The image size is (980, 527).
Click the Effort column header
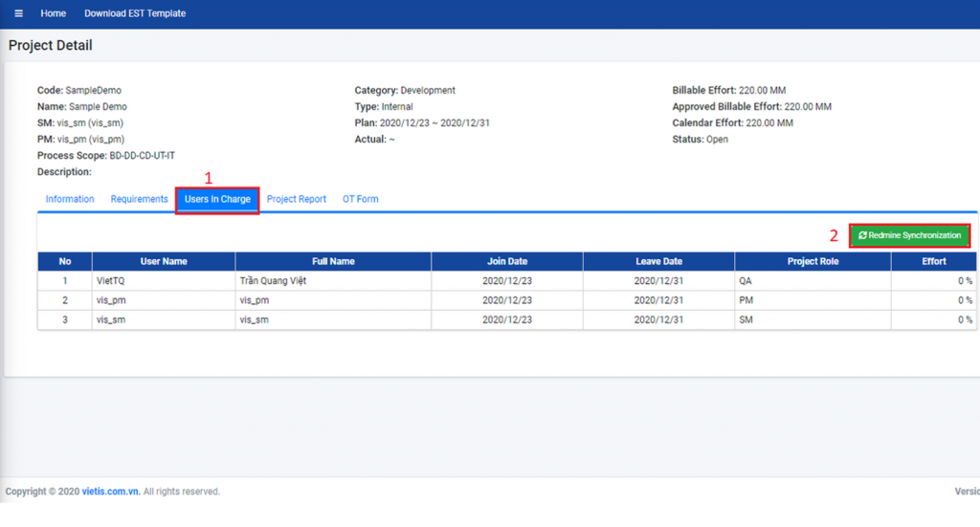point(934,262)
